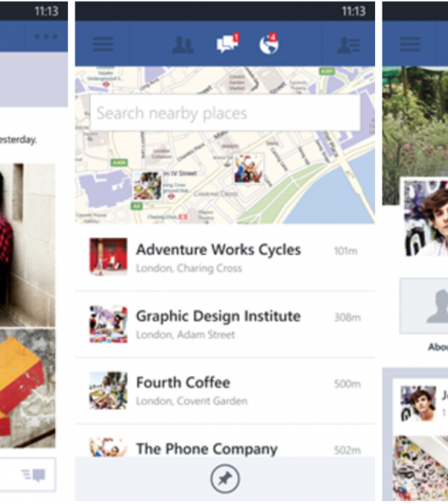The height and width of the screenshot is (504, 448).
Task: Open the hamburger menu in the center screen
Action: pyautogui.click(x=103, y=44)
